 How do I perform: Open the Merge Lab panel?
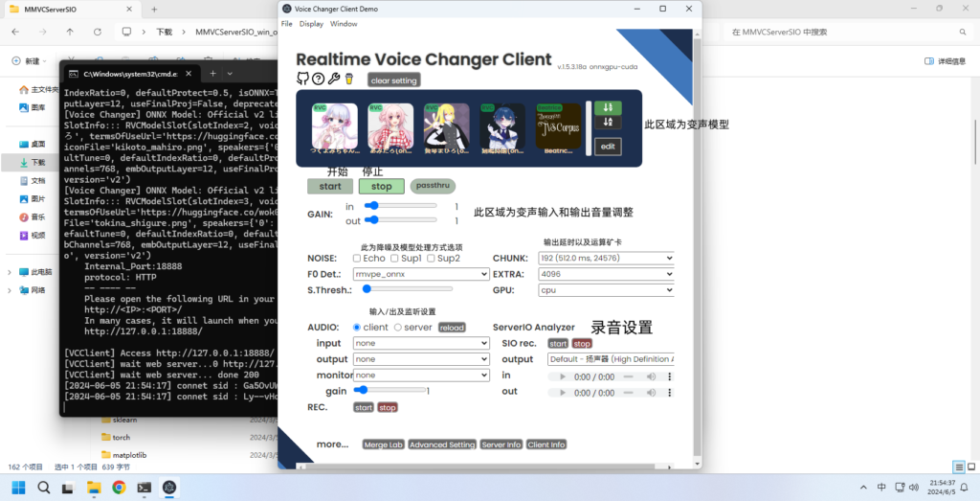pos(384,444)
